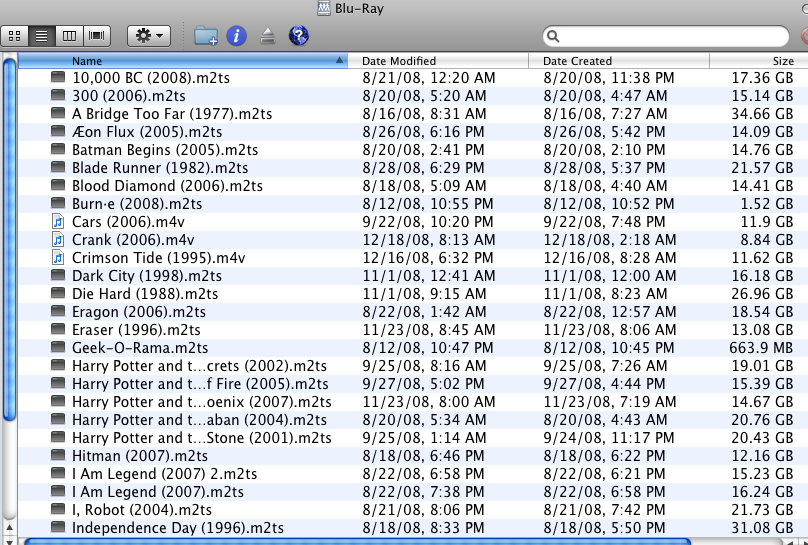Switch to column view

[x=69, y=36]
